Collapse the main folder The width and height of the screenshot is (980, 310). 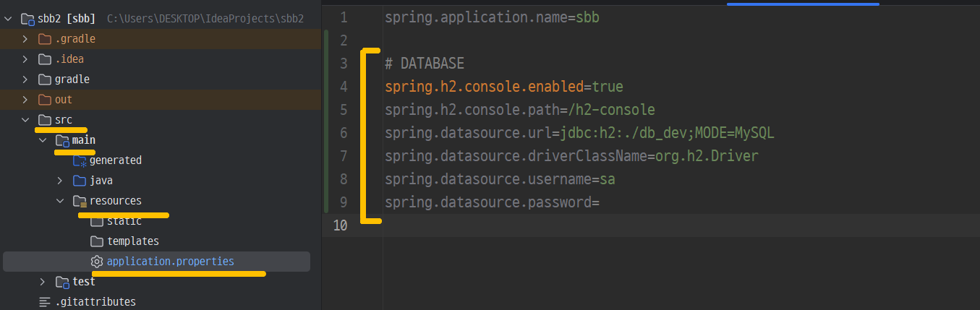point(42,140)
